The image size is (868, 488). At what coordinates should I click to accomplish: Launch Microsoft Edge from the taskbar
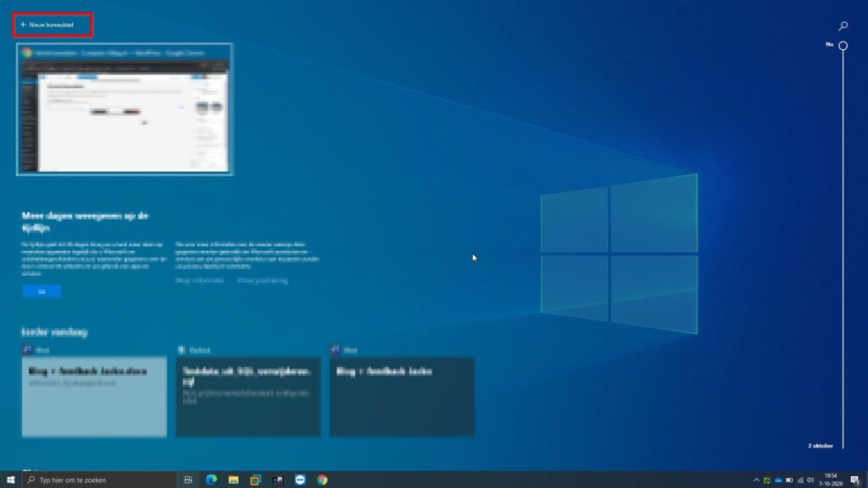(x=211, y=480)
